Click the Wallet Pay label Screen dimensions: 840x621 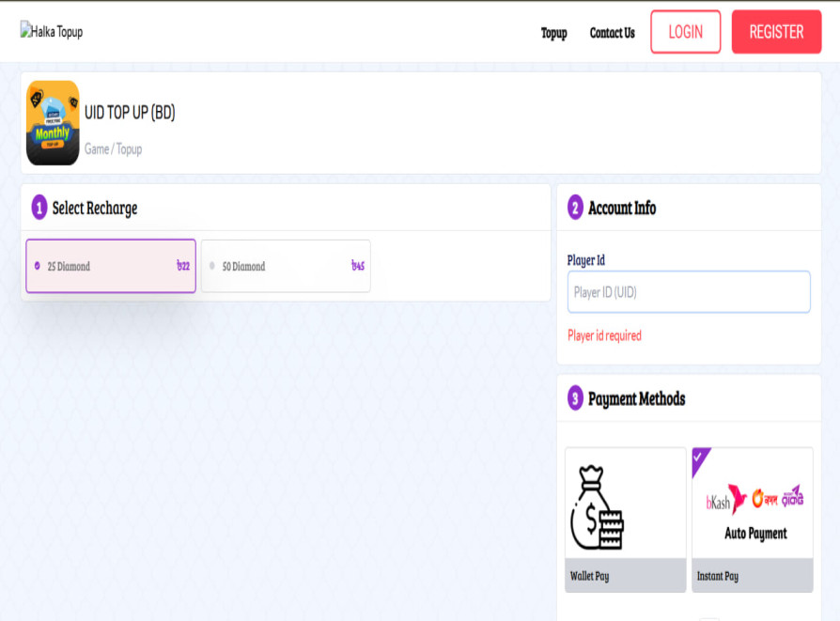pyautogui.click(x=590, y=576)
